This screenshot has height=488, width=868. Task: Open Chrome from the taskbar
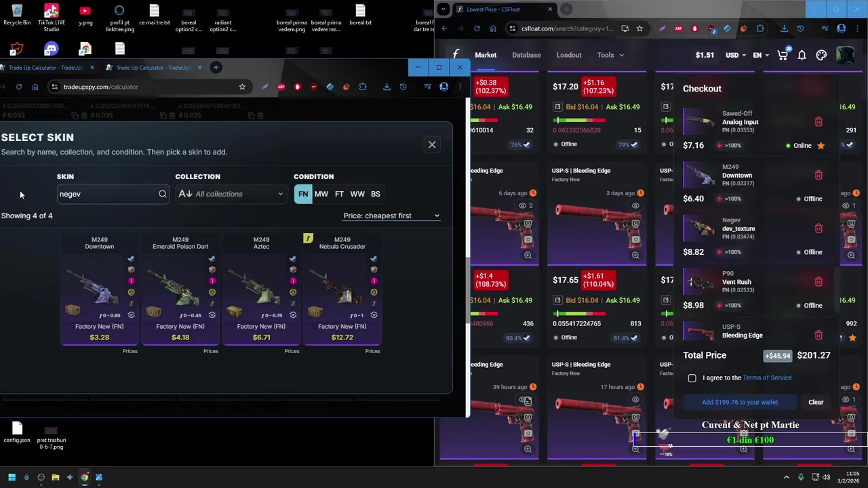84,477
